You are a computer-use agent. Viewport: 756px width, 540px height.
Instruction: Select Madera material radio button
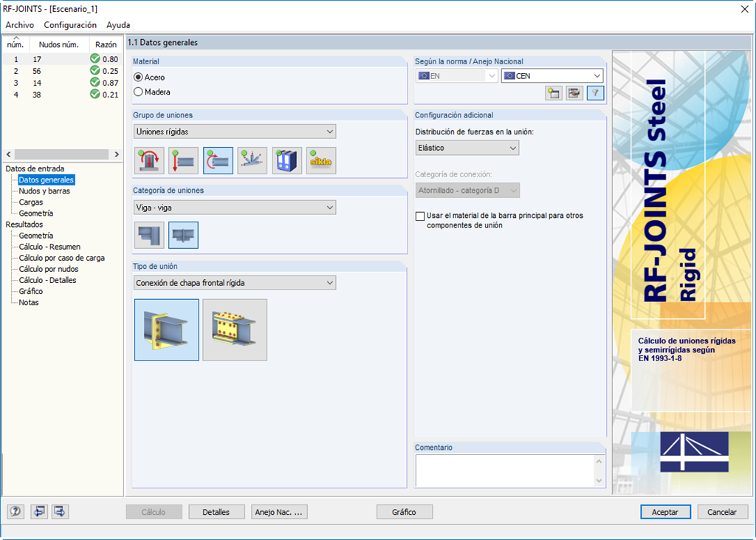pos(138,92)
